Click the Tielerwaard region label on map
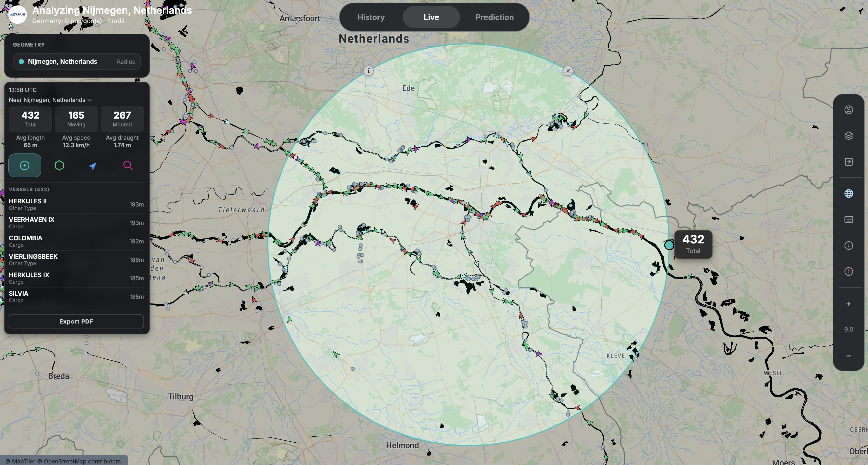The width and height of the screenshot is (868, 465). click(241, 210)
